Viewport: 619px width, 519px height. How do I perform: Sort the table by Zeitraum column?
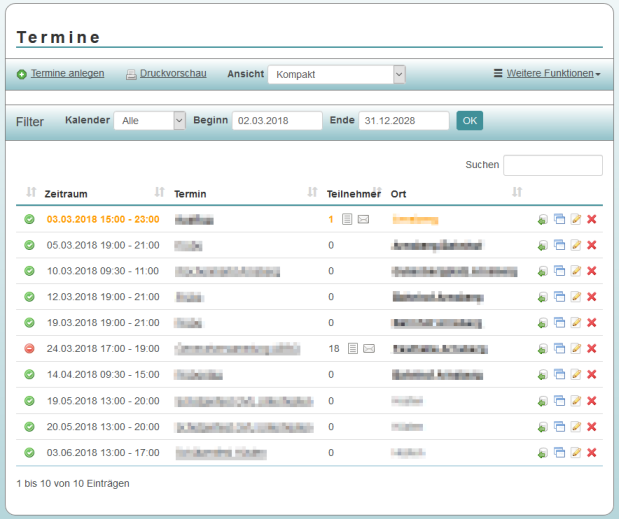68,193
